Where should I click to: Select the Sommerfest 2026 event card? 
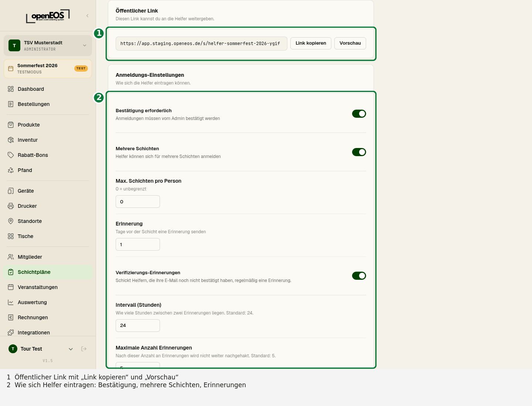[x=48, y=69]
